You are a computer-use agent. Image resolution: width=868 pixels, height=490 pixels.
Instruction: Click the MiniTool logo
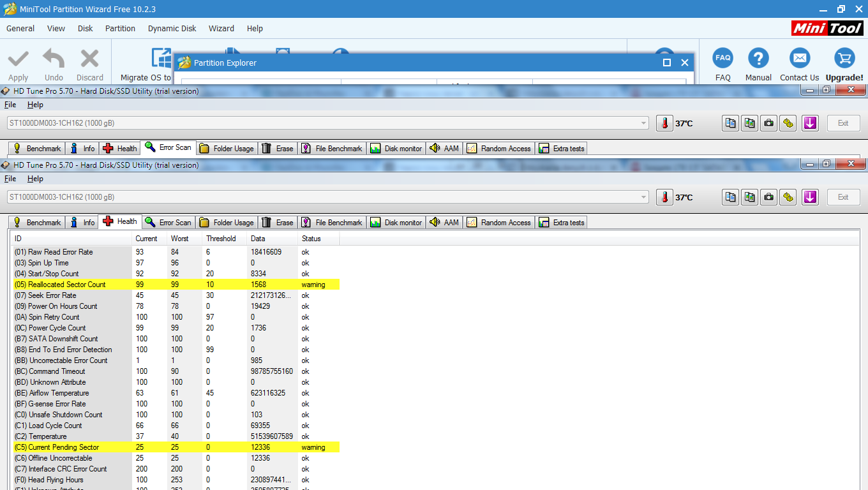827,28
